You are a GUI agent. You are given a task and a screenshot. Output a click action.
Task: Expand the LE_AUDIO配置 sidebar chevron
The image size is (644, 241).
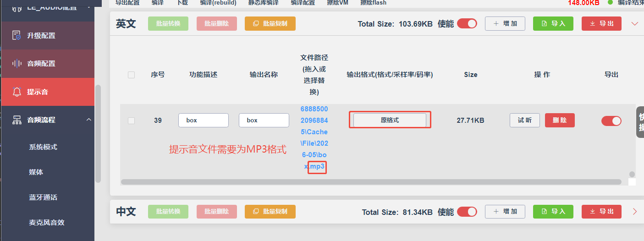pos(88,6)
